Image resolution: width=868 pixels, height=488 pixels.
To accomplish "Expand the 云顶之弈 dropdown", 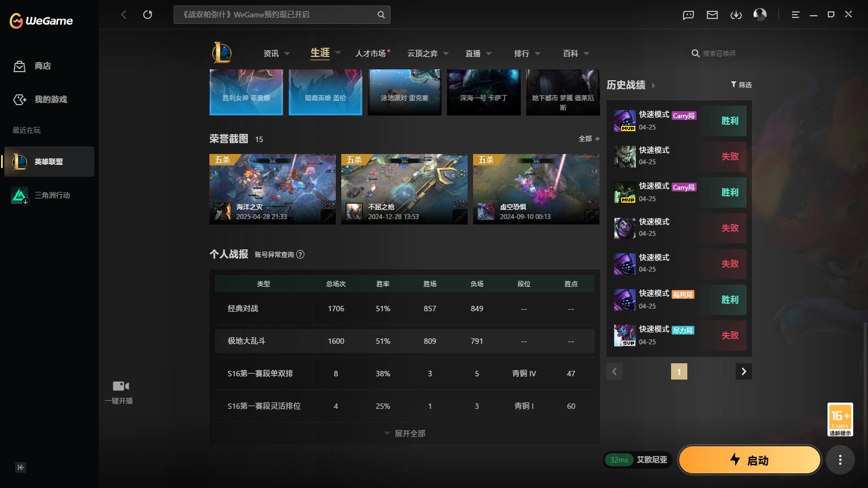I will click(x=446, y=54).
